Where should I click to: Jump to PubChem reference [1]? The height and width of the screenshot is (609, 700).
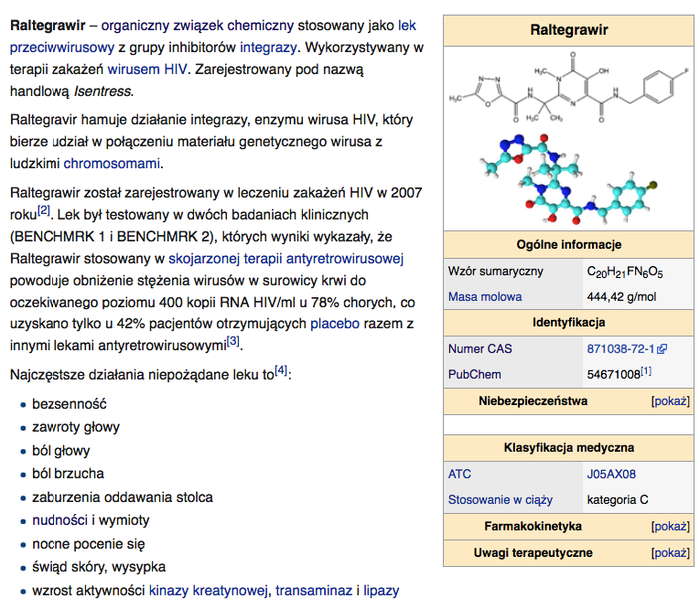click(x=646, y=370)
